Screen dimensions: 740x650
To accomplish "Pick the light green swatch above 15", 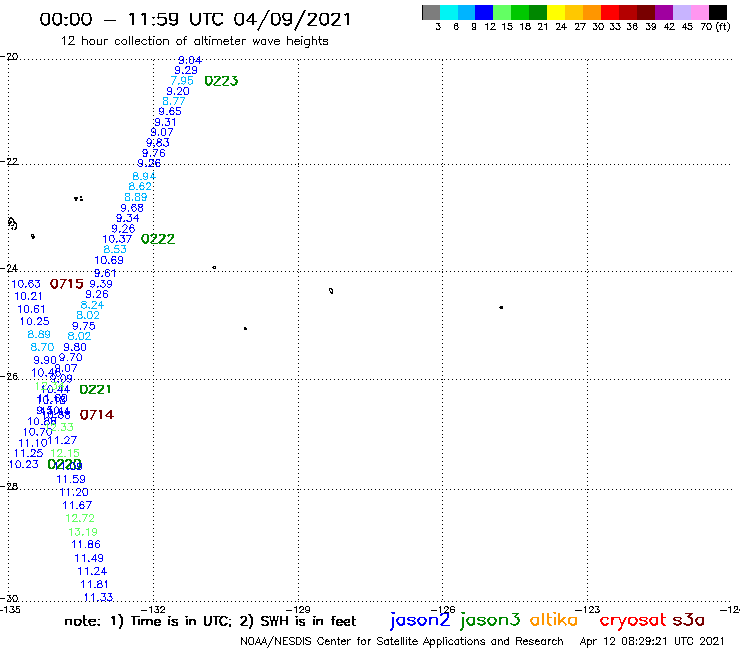I will tap(502, 12).
